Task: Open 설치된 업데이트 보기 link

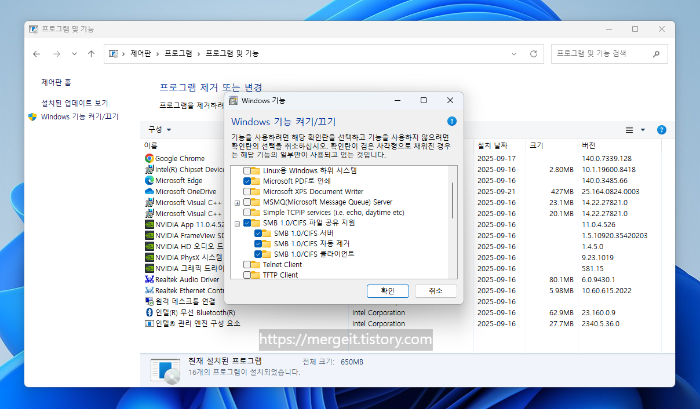Action: point(75,103)
